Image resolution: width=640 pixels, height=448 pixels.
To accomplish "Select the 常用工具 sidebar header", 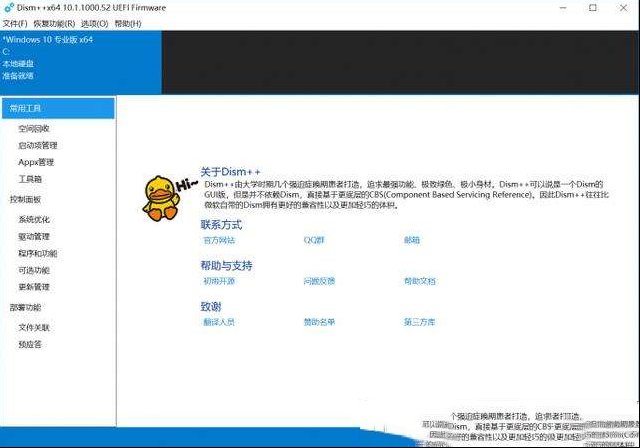I will pos(58,108).
